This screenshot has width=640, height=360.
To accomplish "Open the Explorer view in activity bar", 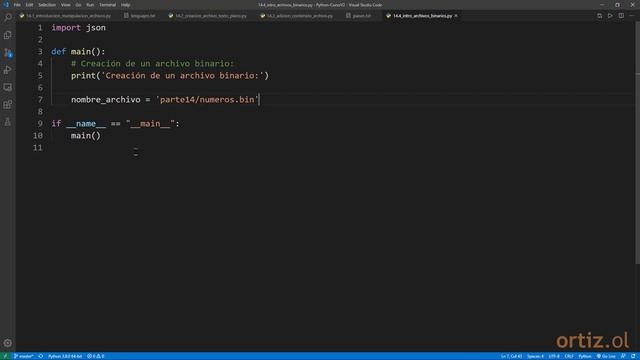I will click(x=8, y=35).
